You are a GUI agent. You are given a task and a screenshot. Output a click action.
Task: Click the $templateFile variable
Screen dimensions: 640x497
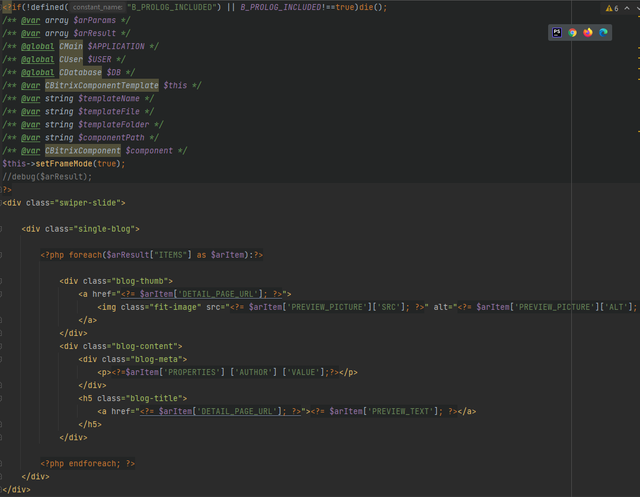coord(109,112)
